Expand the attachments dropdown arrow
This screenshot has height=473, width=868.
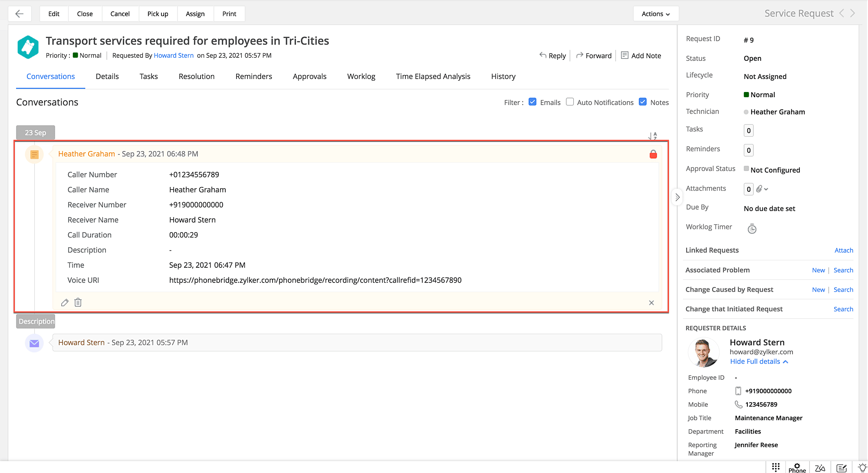point(766,189)
